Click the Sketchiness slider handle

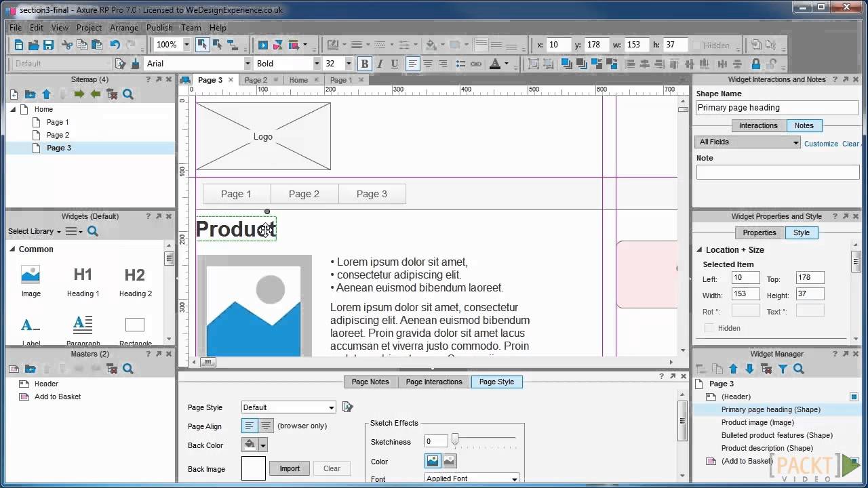pos(455,441)
